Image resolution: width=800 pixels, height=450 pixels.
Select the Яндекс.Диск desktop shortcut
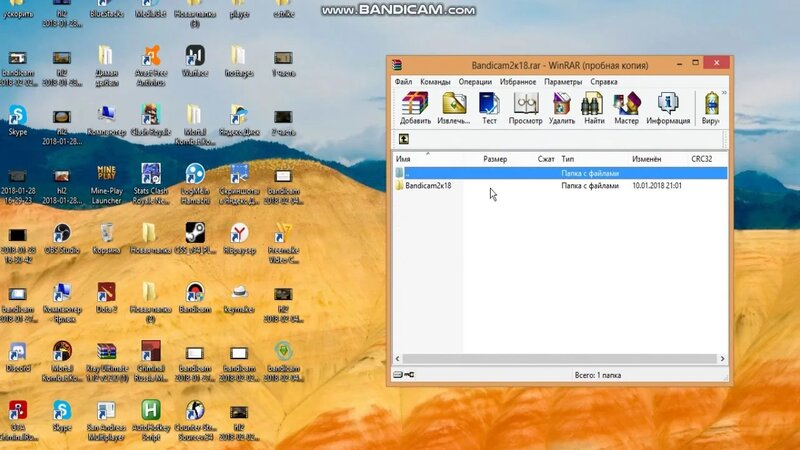pyautogui.click(x=239, y=120)
